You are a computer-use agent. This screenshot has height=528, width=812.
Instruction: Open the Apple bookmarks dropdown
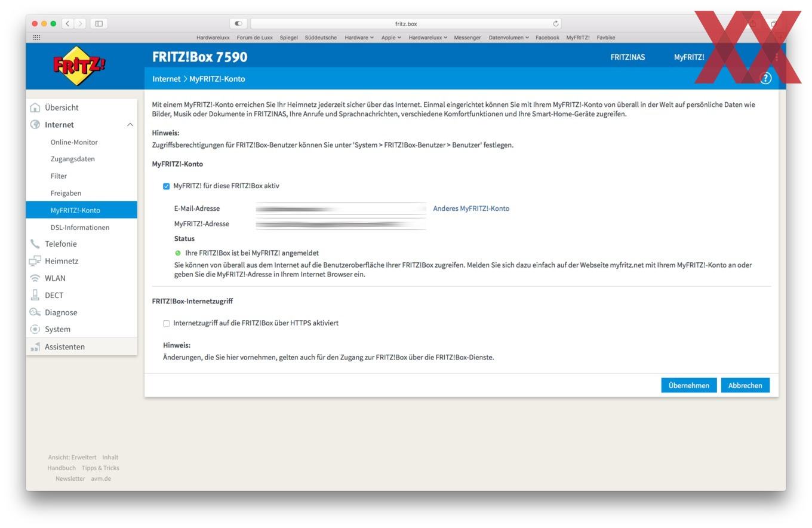(391, 38)
